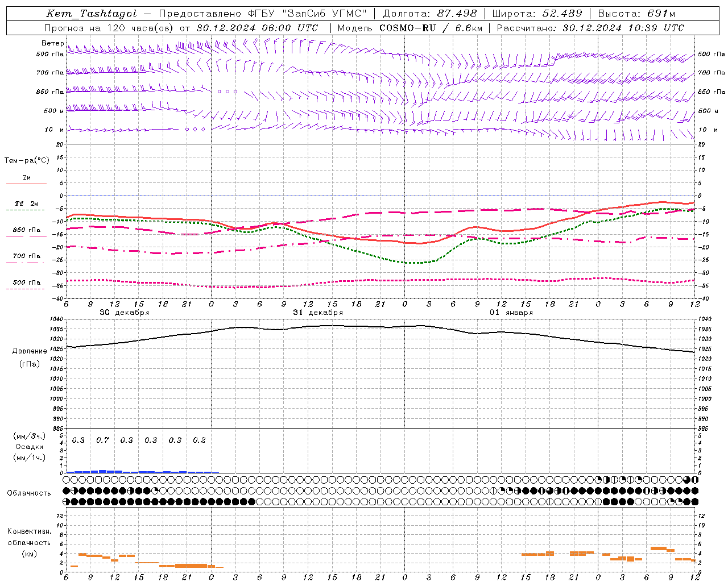This screenshot has width=728, height=582.
Task: Select the 10 м wind level label on left
Action: pyautogui.click(x=55, y=130)
